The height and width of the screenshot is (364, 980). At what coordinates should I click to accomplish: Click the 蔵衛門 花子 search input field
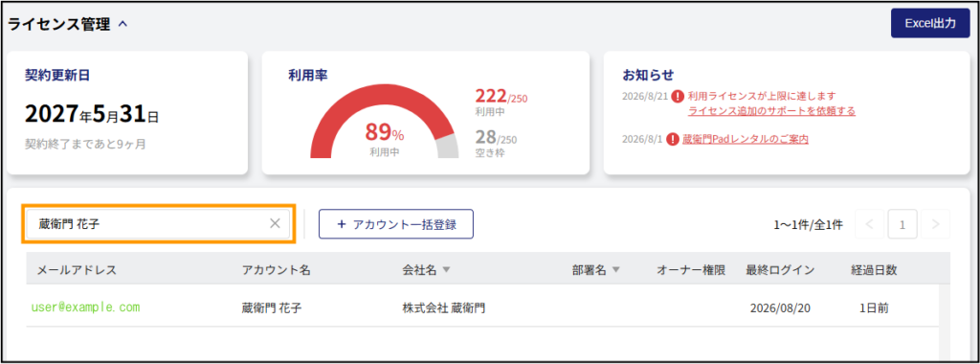pos(159,224)
